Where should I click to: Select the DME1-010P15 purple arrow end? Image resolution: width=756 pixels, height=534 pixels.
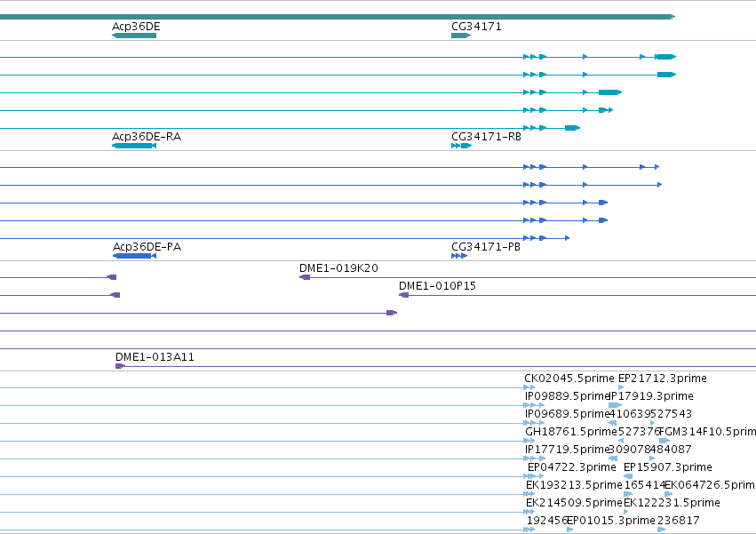tap(404, 295)
